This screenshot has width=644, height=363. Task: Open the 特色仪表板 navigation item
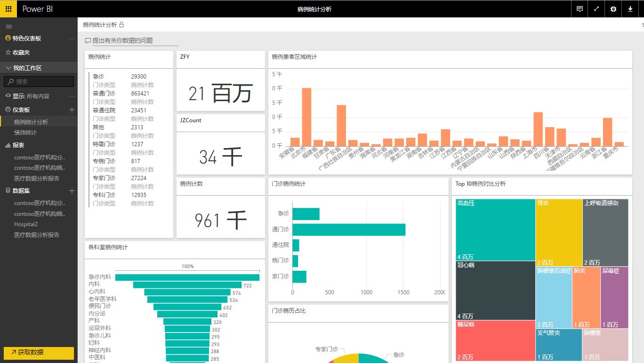27,39
